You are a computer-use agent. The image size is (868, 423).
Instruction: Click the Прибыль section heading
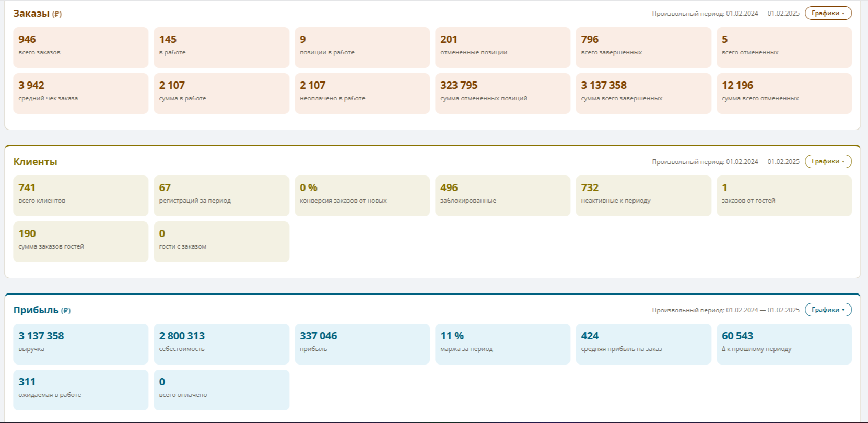pos(42,310)
